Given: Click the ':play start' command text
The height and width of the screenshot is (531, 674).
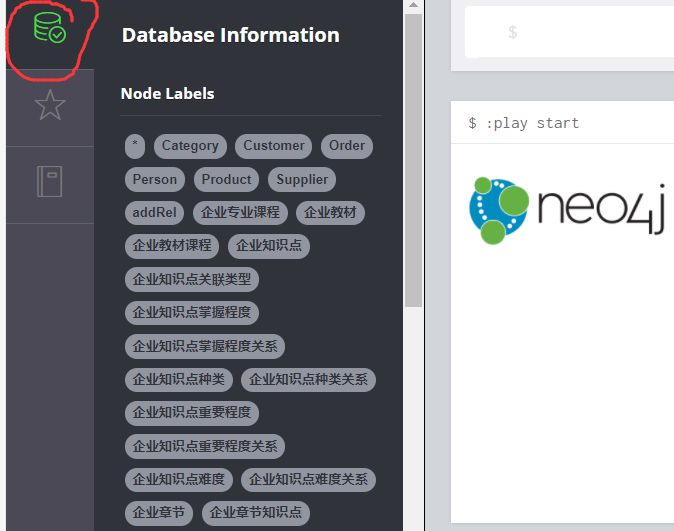Looking at the screenshot, I should click(x=532, y=123).
